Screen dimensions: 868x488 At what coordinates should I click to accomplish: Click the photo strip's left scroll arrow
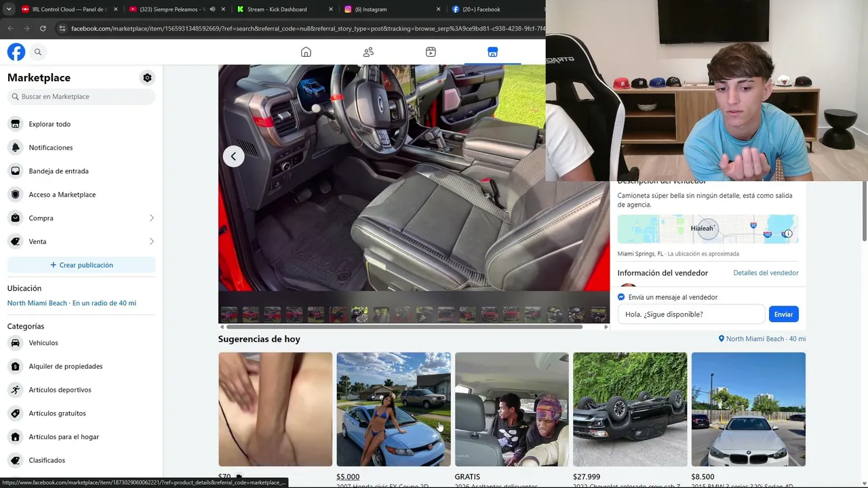[222, 327]
